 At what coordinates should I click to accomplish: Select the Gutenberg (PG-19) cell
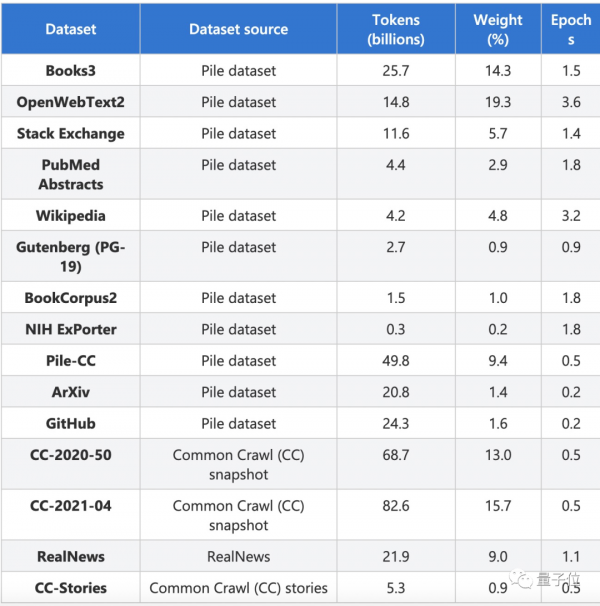71,256
